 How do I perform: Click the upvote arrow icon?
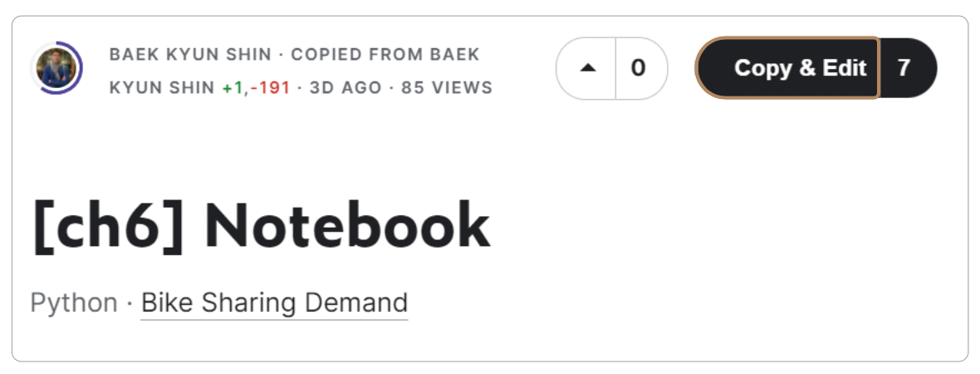(588, 68)
